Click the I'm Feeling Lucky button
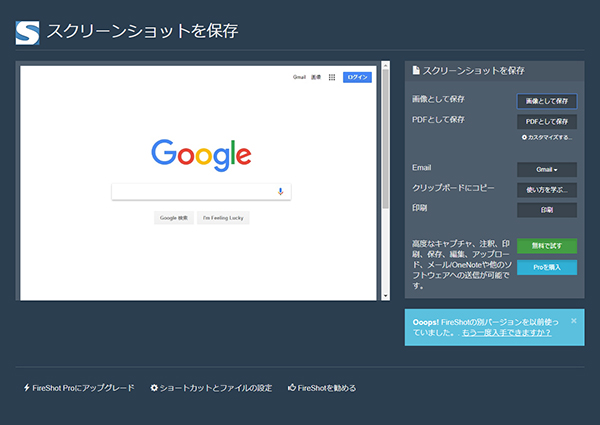600x425 pixels. coord(223,218)
